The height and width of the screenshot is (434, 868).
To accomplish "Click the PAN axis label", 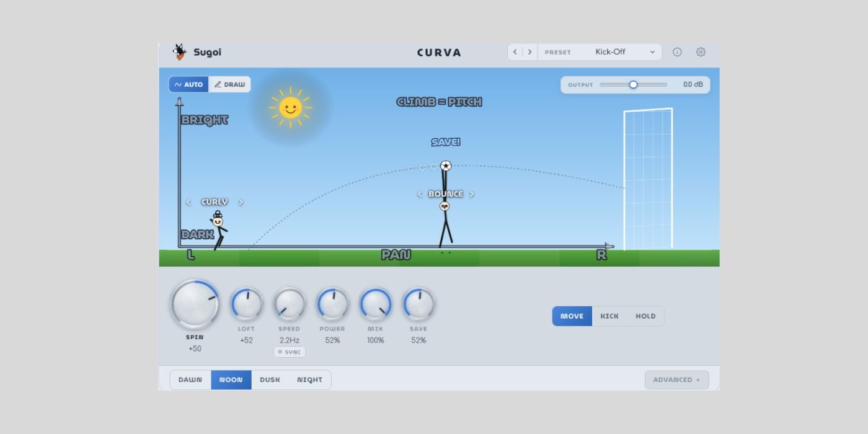I will [x=396, y=255].
